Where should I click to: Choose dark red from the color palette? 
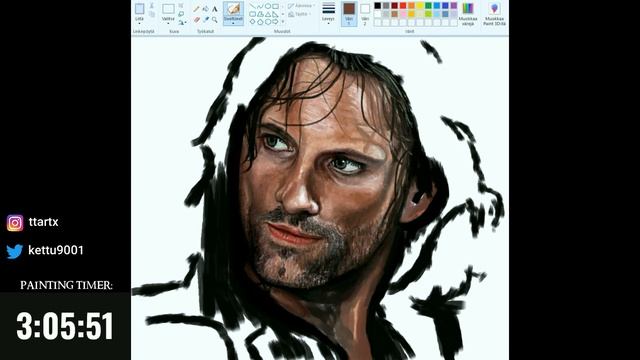coord(394,6)
